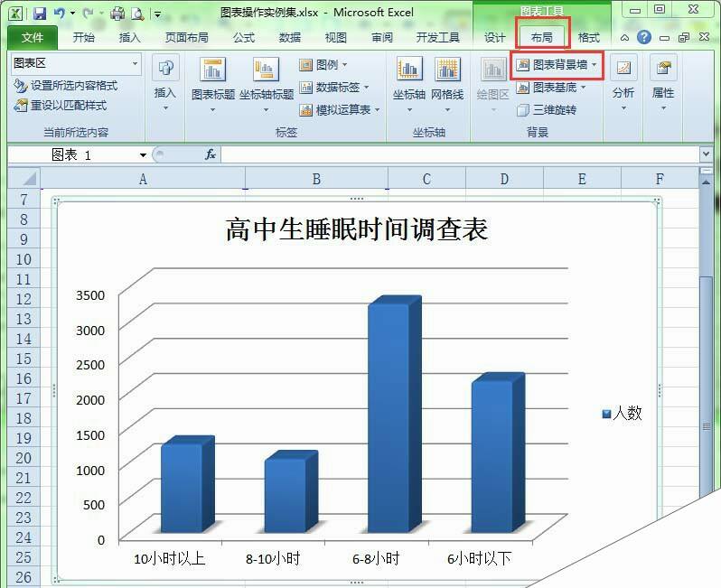Click the Name Box showing 图表 1
Image resolution: width=721 pixels, height=588 pixels.
point(72,155)
